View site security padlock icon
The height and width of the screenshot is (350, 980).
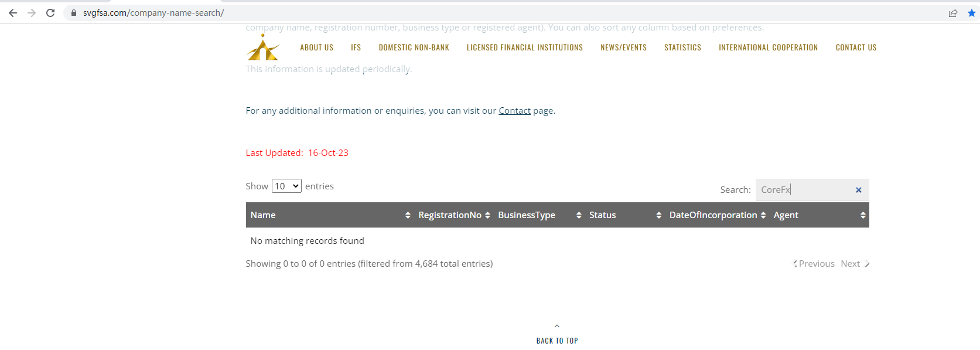coord(74,13)
